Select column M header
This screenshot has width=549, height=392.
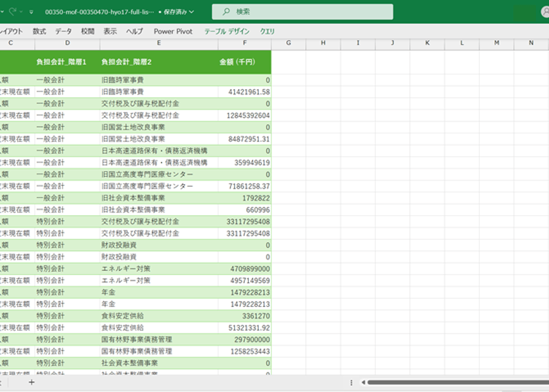coord(497,43)
